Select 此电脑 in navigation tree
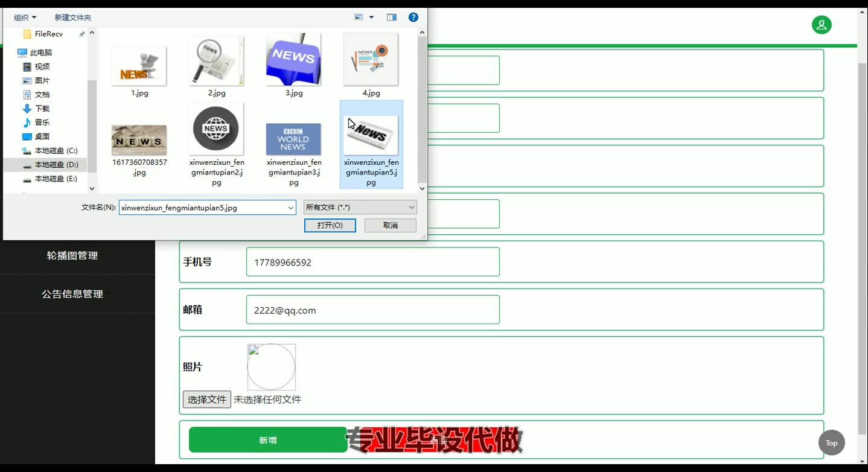 click(x=40, y=53)
